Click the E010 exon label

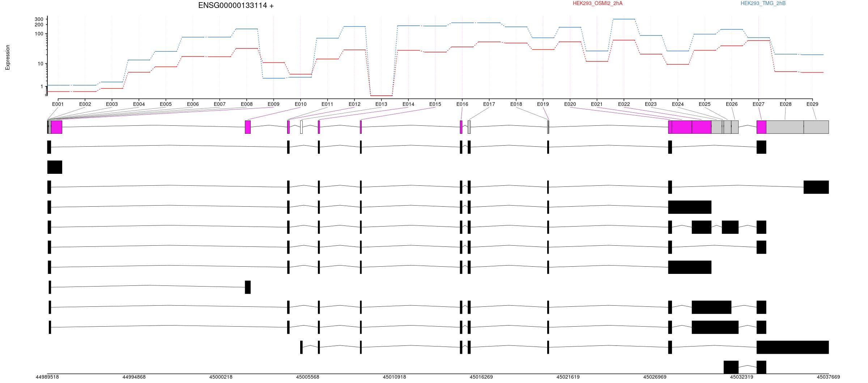pyautogui.click(x=301, y=104)
